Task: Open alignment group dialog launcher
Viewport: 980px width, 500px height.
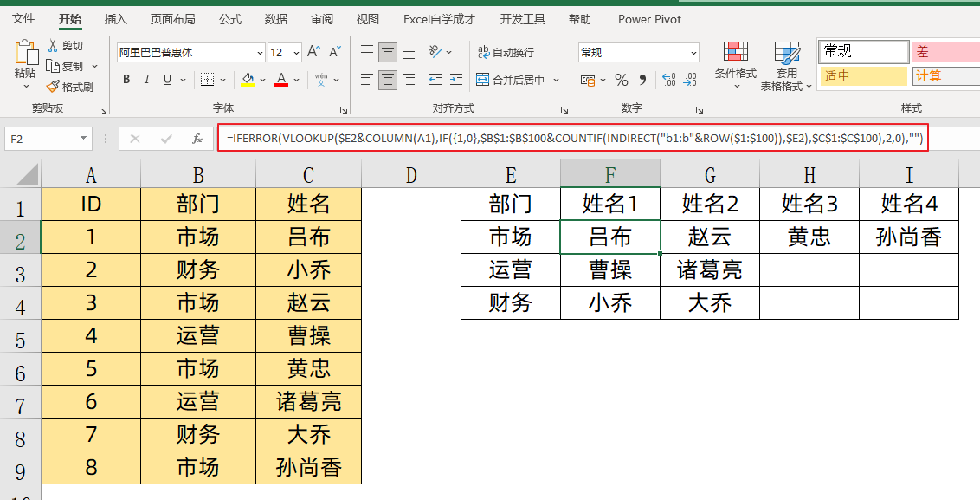Action: click(x=564, y=109)
